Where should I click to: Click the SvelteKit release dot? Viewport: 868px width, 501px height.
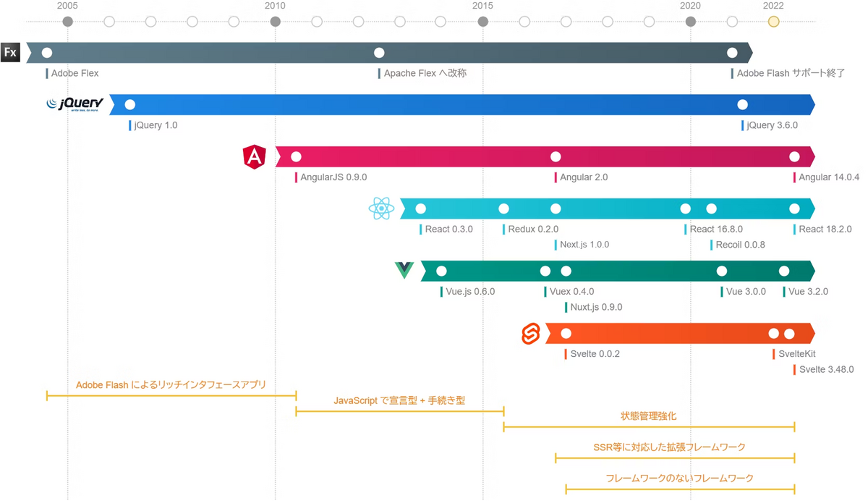pyautogui.click(x=774, y=334)
